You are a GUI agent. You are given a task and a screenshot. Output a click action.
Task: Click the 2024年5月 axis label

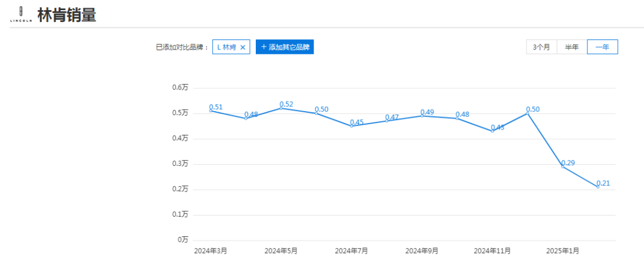[x=281, y=251]
